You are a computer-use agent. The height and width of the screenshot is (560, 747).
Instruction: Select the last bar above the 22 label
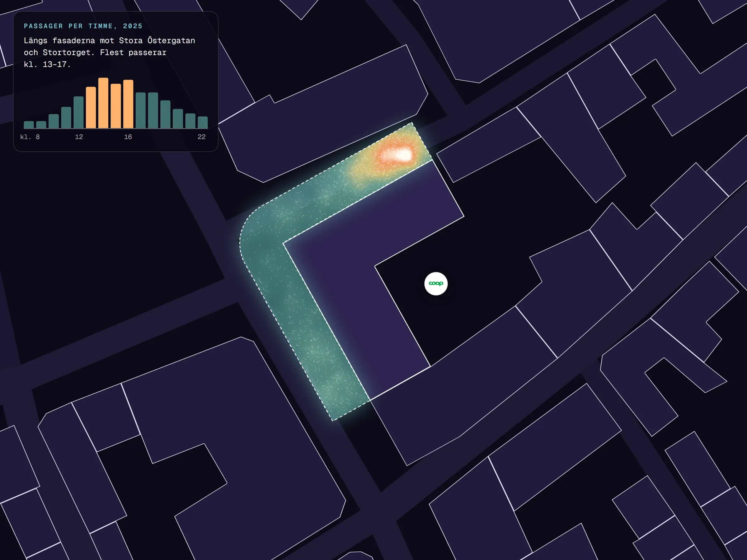click(x=203, y=123)
